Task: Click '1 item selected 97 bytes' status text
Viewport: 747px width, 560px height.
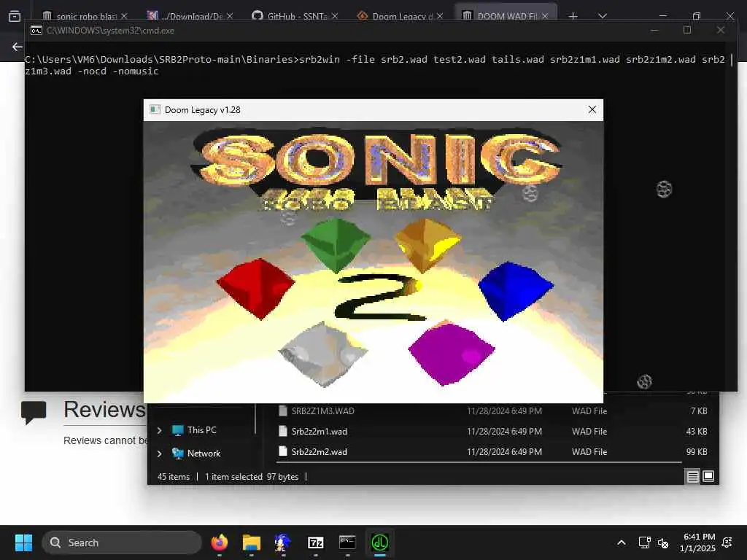Action: (x=252, y=477)
